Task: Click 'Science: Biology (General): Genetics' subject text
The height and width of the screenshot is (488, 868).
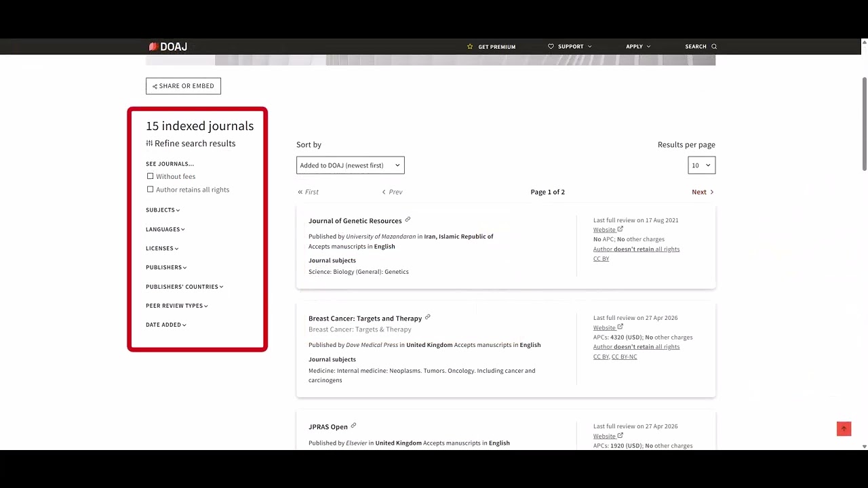Action: [x=359, y=272]
